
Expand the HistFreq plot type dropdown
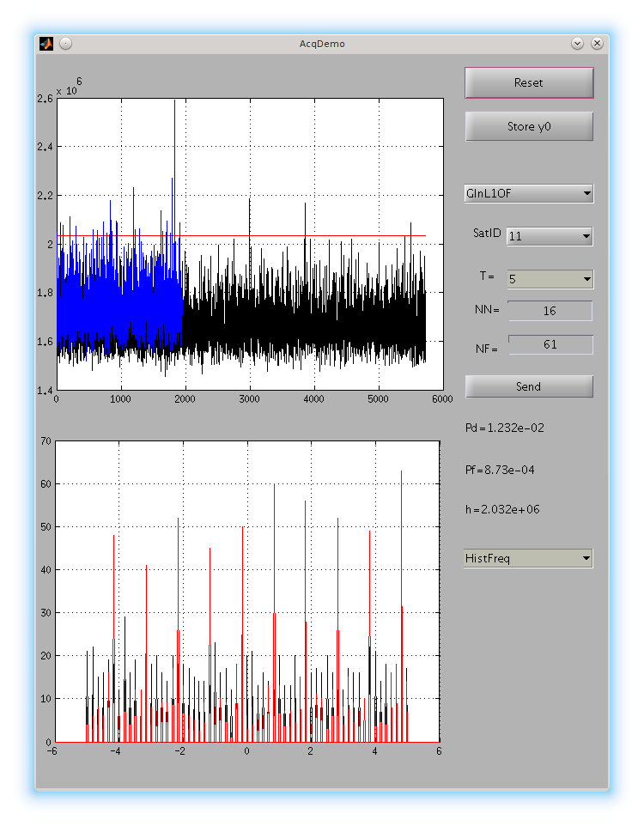[528, 558]
